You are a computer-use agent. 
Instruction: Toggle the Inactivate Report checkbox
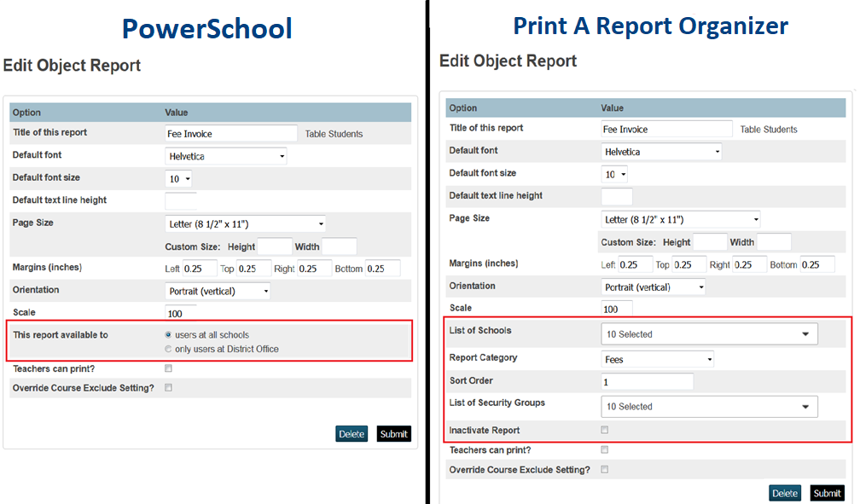click(x=604, y=430)
